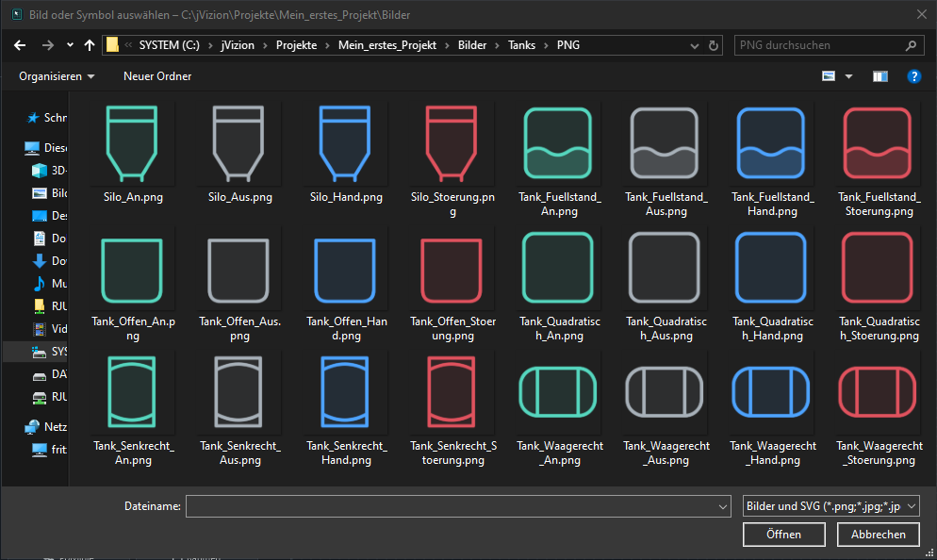Image resolution: width=937 pixels, height=560 pixels.
Task: Click the PNG durchsuchen search box
Action: (829, 45)
